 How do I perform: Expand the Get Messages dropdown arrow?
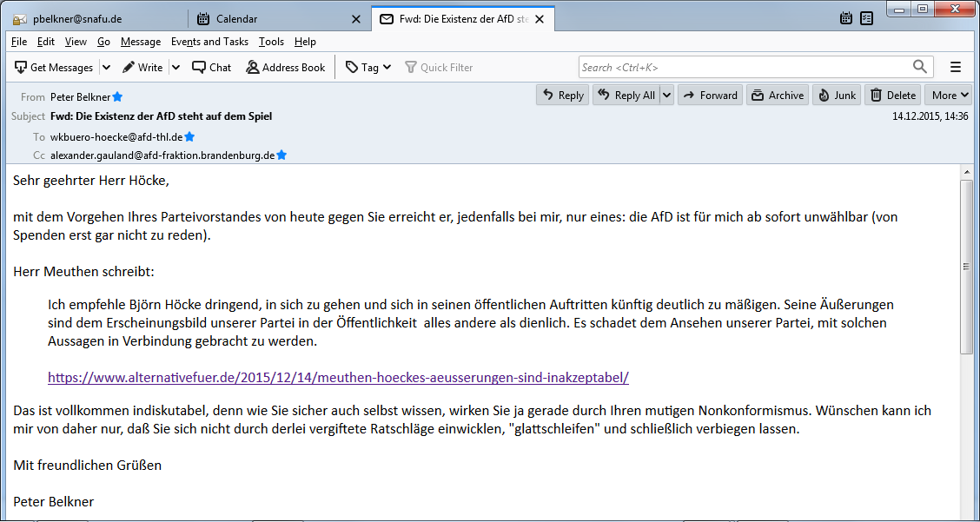click(106, 68)
